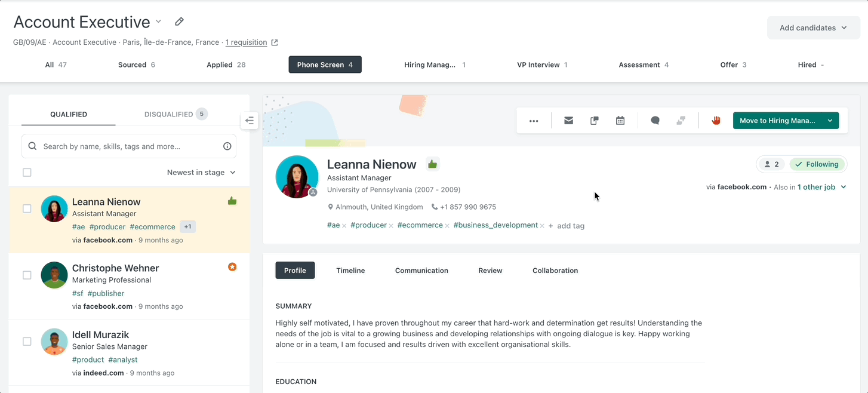
Task: Expand the 1 other job chevron
Action: point(844,187)
